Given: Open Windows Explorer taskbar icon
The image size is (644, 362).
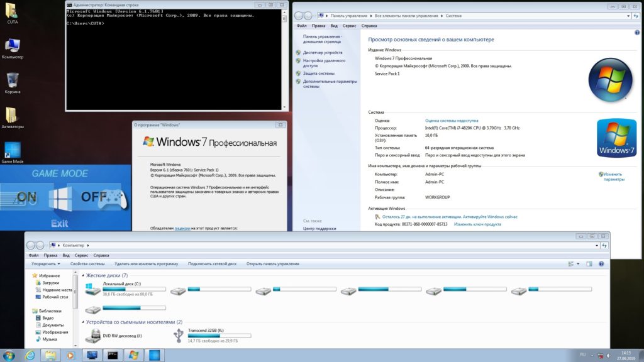Looking at the screenshot, I should pos(50,356).
